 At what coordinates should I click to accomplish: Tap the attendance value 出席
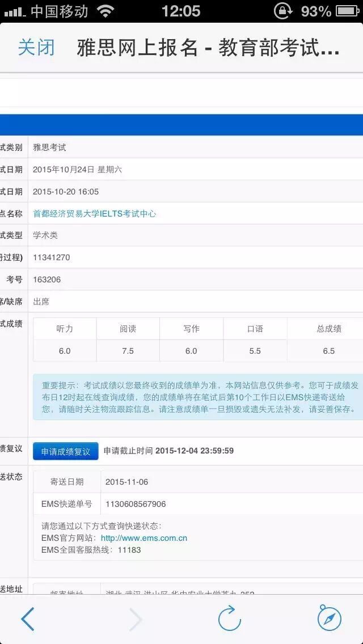pyautogui.click(x=41, y=302)
